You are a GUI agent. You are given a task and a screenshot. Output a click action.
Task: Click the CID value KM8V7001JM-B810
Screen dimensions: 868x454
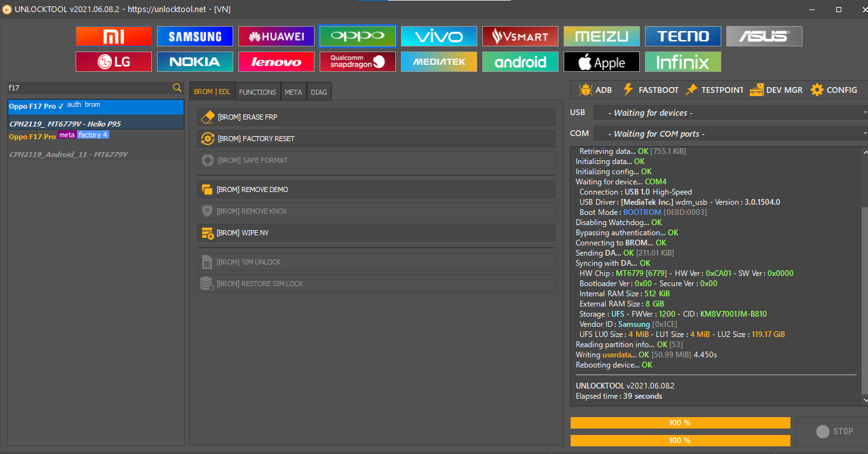pyautogui.click(x=733, y=314)
